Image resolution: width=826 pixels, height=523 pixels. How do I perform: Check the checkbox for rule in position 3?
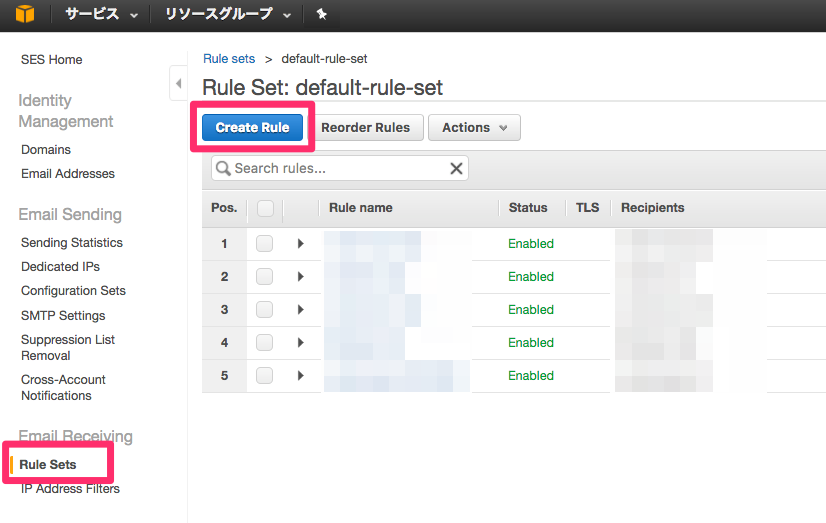point(264,310)
